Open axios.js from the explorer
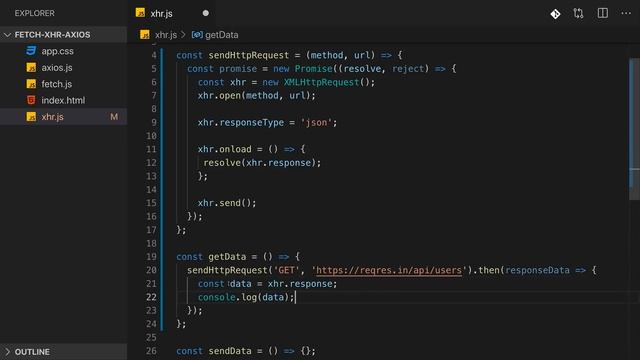640x360 pixels. coord(57,67)
